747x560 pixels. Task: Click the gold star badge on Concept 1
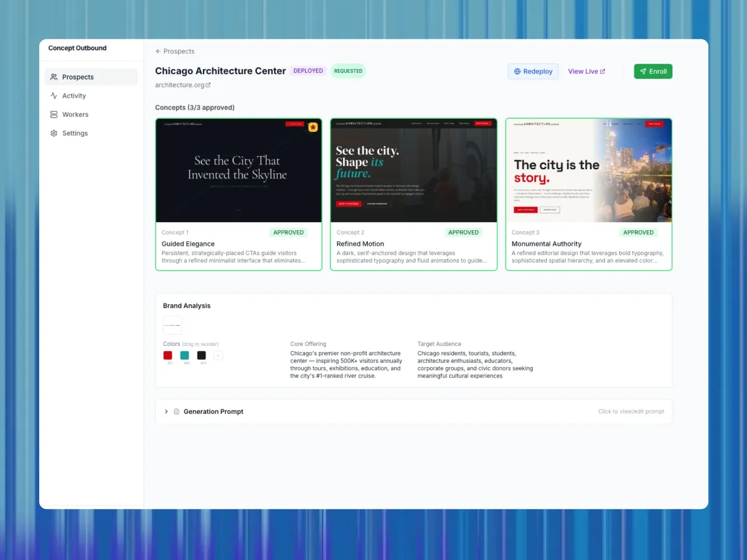[312, 127]
